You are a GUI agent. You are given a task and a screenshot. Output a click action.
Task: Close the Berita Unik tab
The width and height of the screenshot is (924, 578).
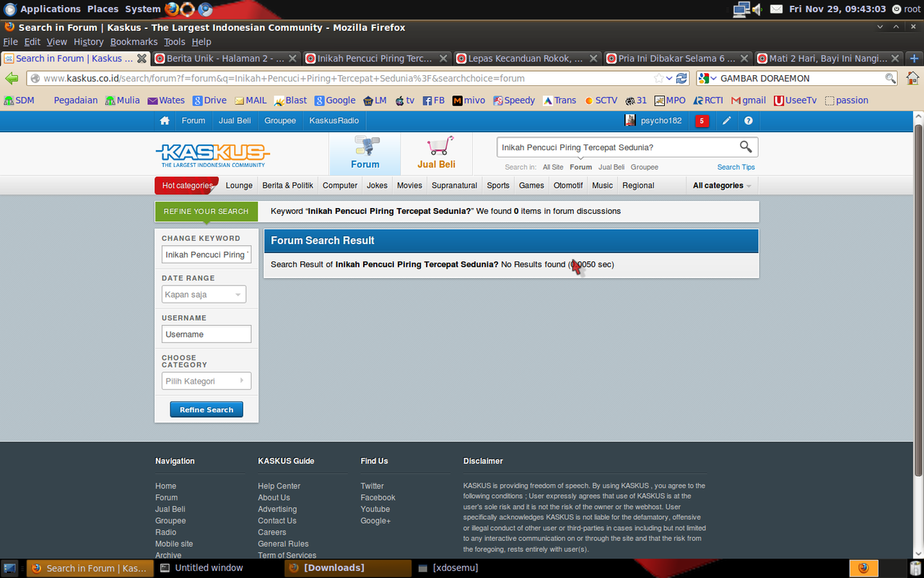[x=292, y=59]
